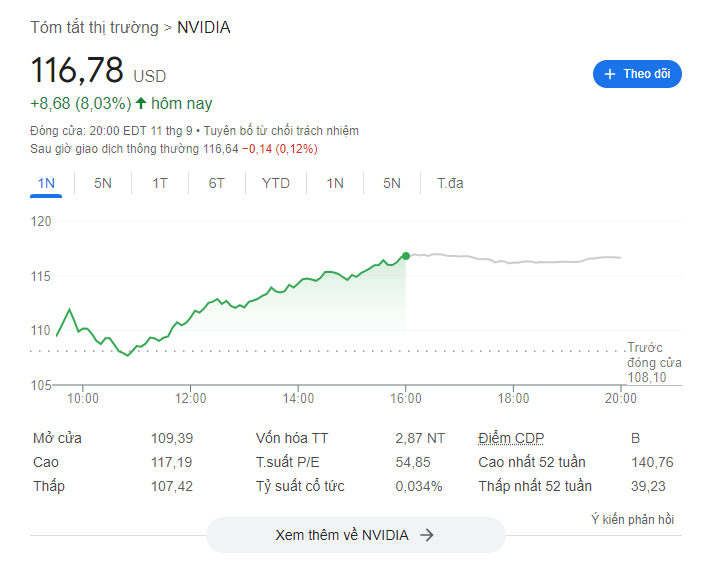Viewport: 724px width, 563px height.
Task: Click the Trước đóng cửa 108,10 chart label
Action: point(654,362)
